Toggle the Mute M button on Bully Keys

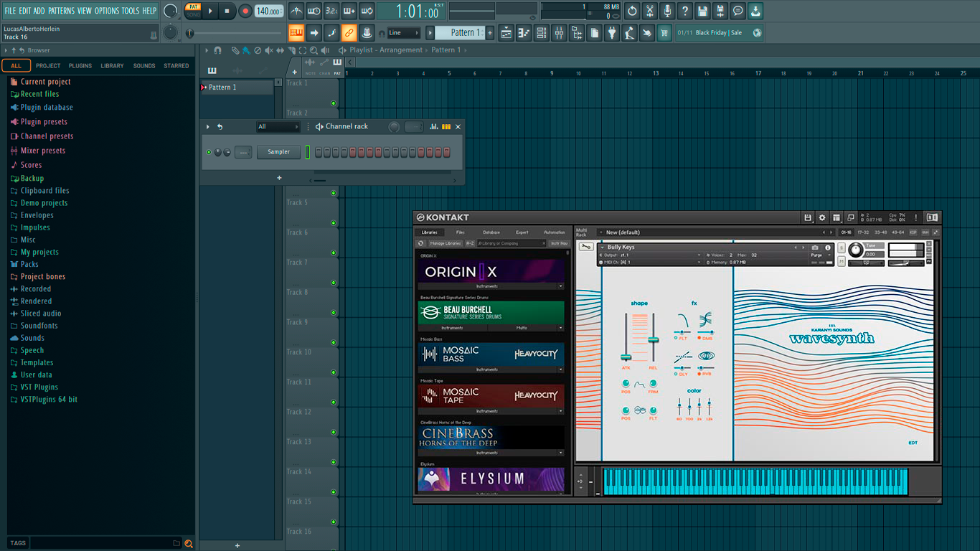click(x=842, y=261)
